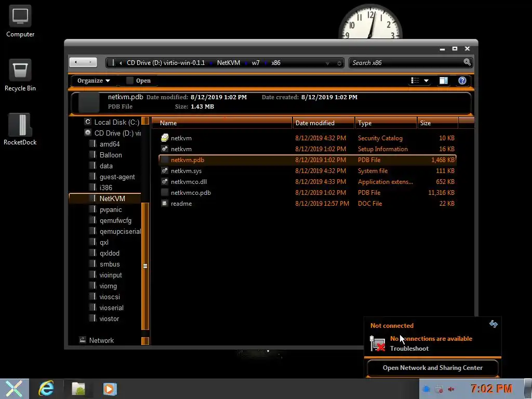Expand the address bar history dropdown

(327, 63)
